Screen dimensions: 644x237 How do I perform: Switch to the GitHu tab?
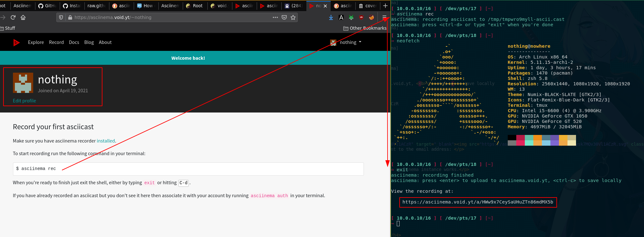tap(47, 6)
